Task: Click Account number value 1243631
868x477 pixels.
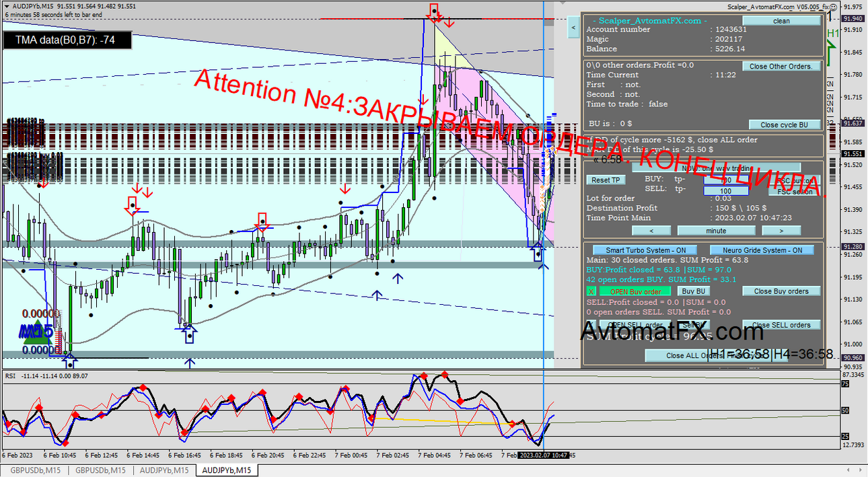Action: click(x=731, y=29)
